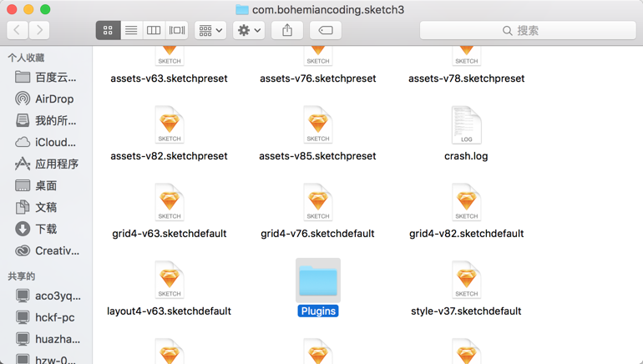Open Creative Cloud Files in sidebar
Screen dimensions: 643x364
[x=46, y=250]
